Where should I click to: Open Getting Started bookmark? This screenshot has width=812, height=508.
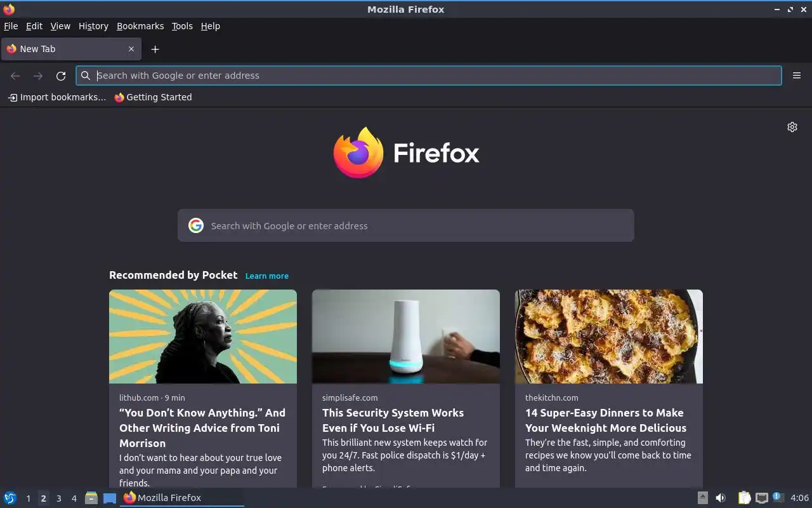coord(153,97)
